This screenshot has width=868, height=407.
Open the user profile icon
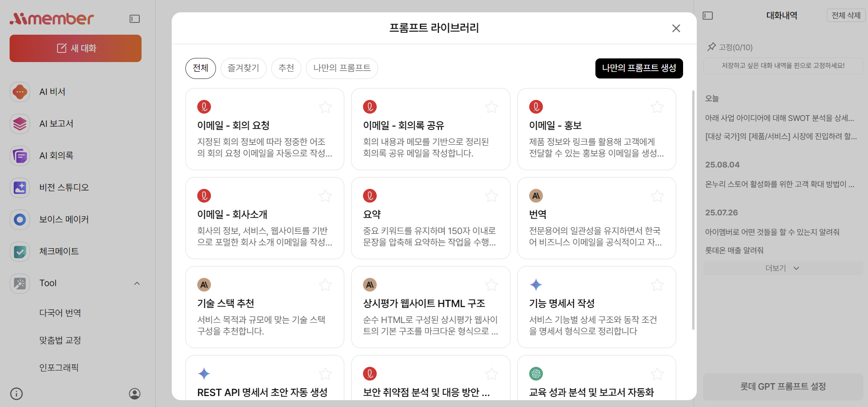[x=135, y=394]
